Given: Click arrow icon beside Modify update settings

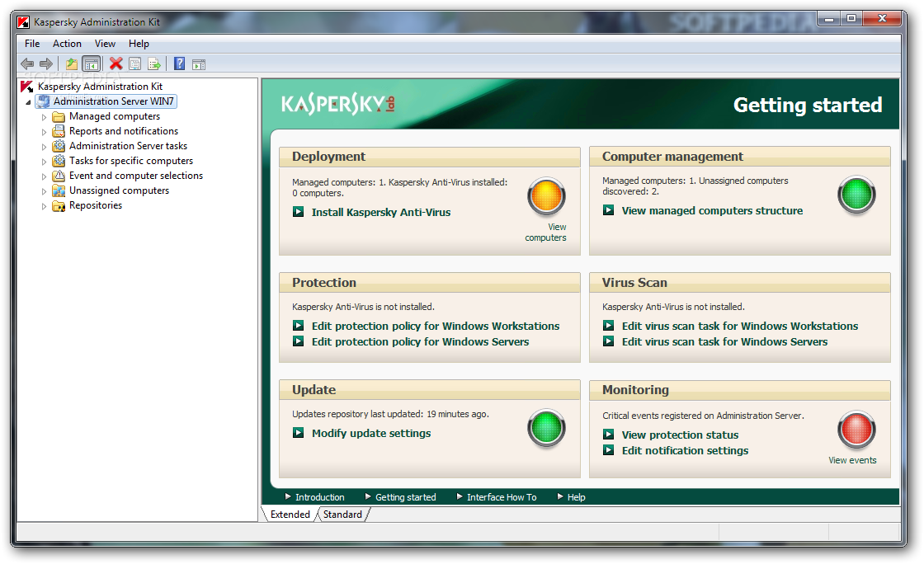Looking at the screenshot, I should pyautogui.click(x=299, y=433).
